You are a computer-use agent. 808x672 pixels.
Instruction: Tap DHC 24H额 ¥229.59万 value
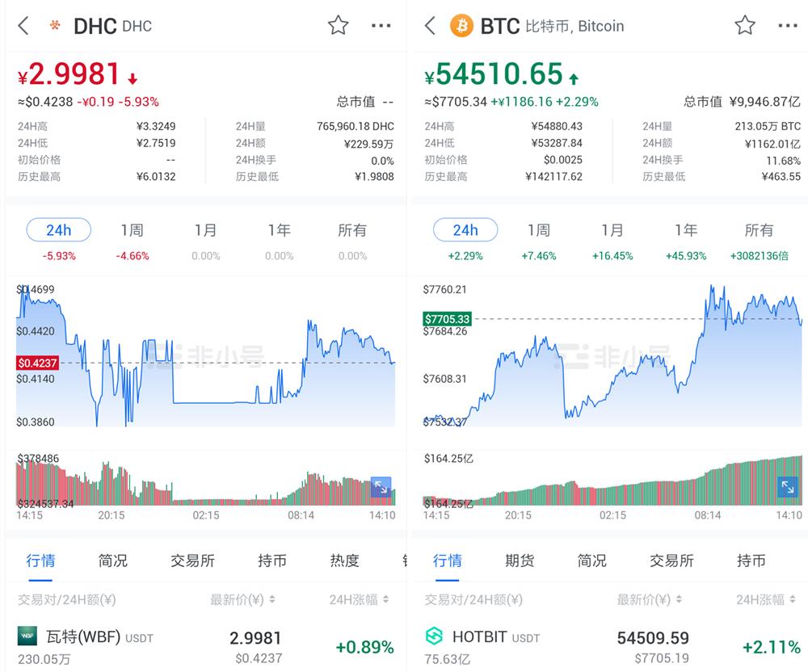click(369, 144)
